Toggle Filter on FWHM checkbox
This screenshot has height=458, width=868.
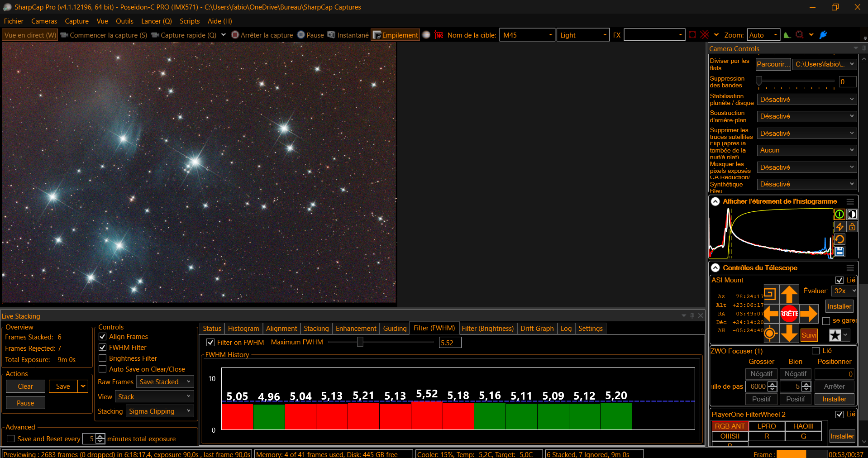click(x=210, y=342)
